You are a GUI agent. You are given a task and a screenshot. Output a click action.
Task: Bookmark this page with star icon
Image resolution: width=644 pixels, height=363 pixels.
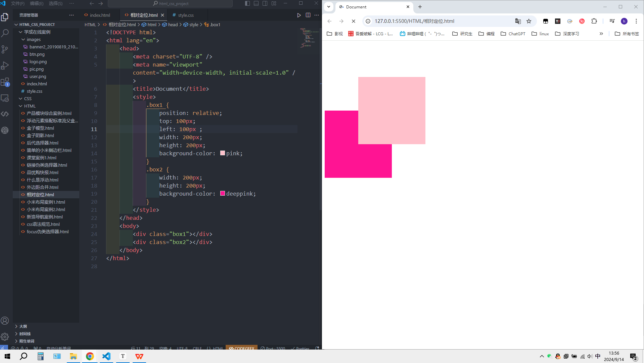(529, 21)
